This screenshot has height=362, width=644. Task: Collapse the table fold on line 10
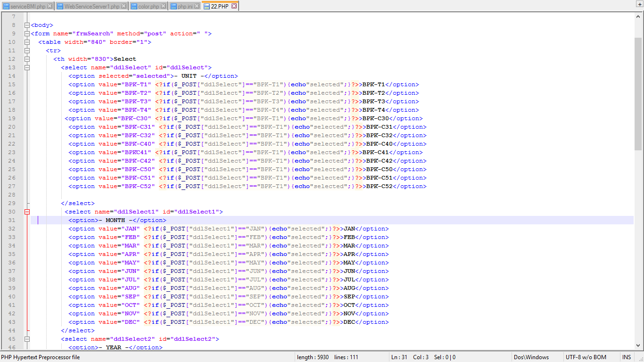(x=27, y=42)
